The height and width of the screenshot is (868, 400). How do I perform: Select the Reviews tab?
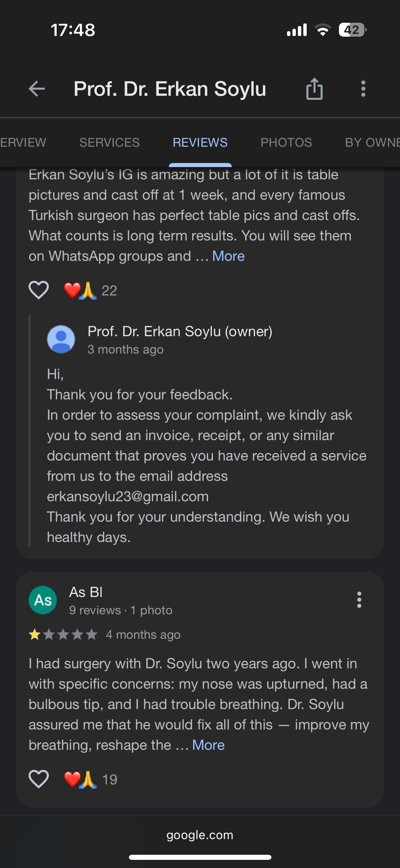200,143
